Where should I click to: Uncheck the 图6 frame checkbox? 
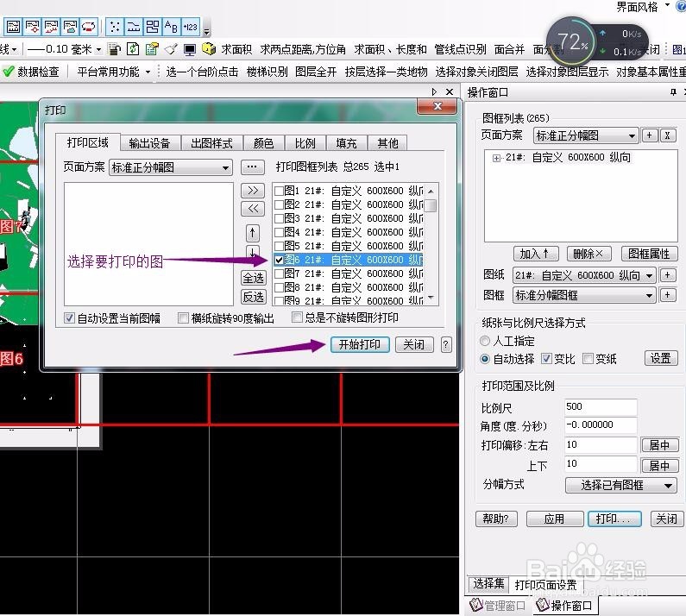click(x=279, y=260)
